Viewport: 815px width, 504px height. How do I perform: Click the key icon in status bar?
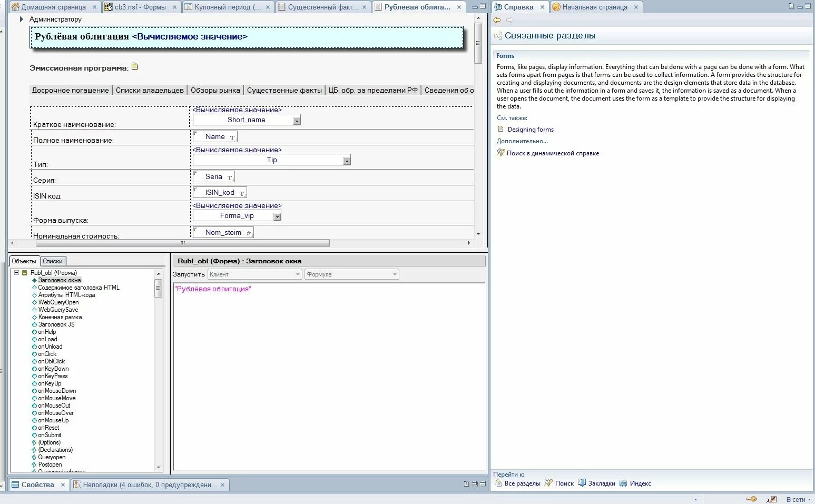pyautogui.click(x=751, y=499)
